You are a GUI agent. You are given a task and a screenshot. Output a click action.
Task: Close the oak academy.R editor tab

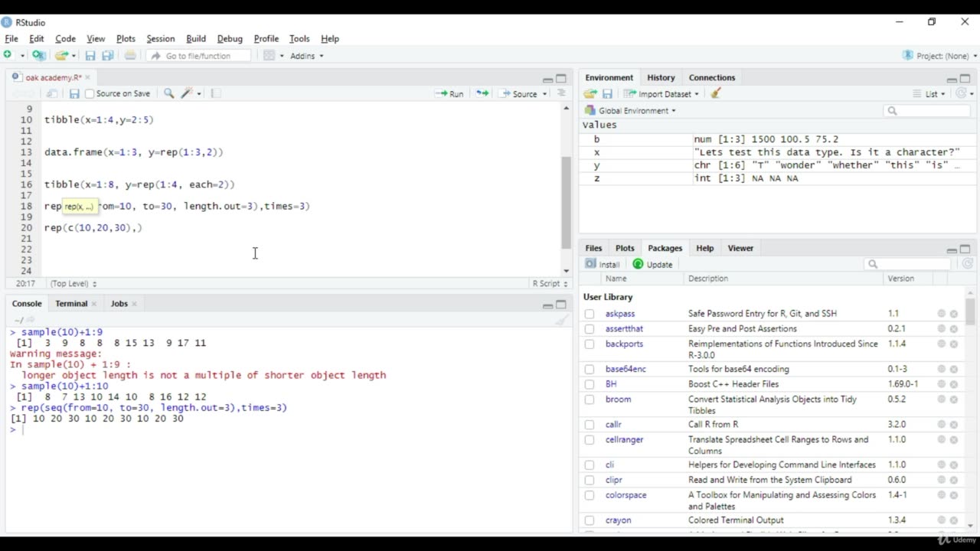point(87,77)
